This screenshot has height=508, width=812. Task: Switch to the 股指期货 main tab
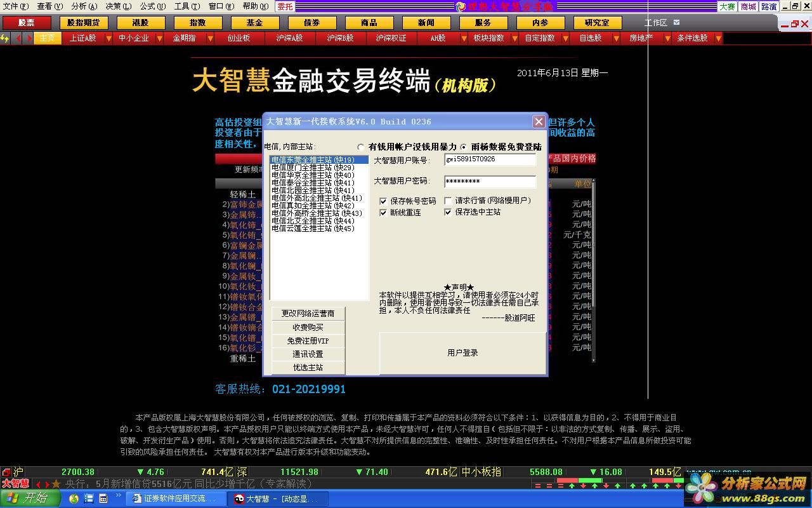83,23
